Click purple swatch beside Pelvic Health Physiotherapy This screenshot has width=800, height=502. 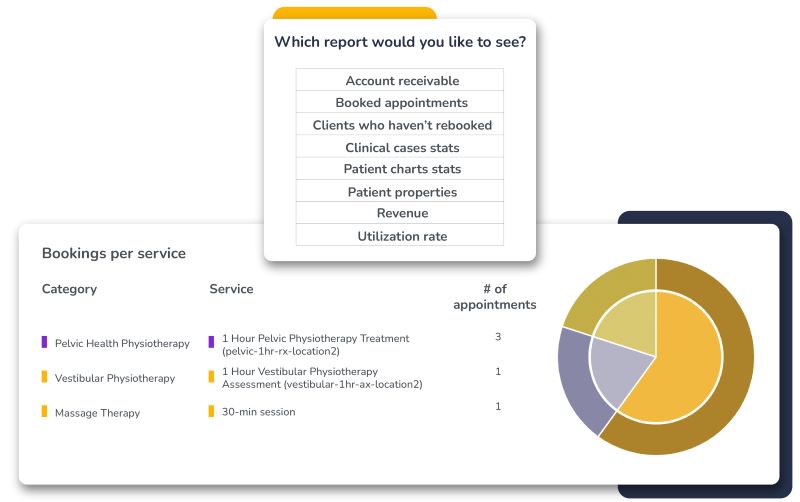point(44,342)
